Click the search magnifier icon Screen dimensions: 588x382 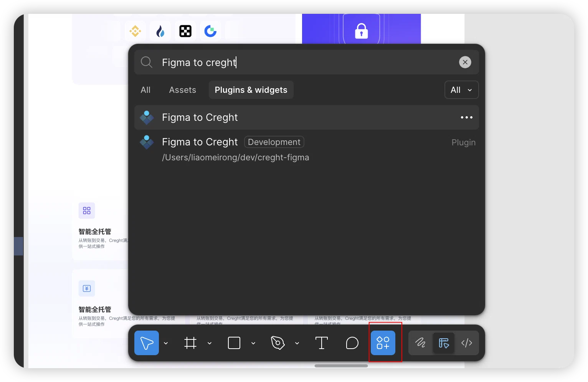coord(147,62)
